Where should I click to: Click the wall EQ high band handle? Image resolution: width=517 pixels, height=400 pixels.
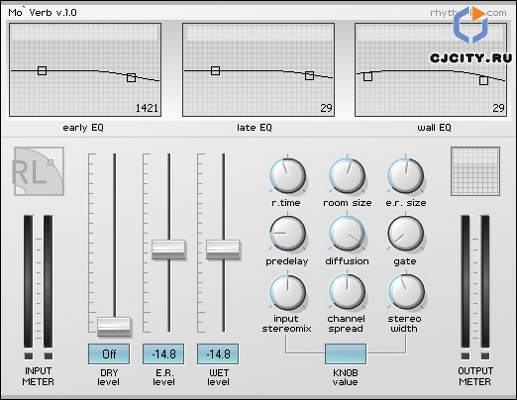pos(483,80)
